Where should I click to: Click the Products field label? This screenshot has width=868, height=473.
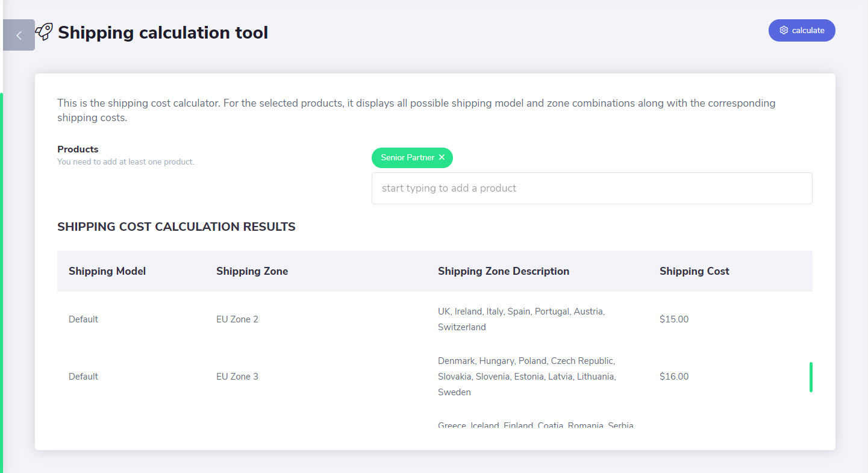pyautogui.click(x=78, y=149)
